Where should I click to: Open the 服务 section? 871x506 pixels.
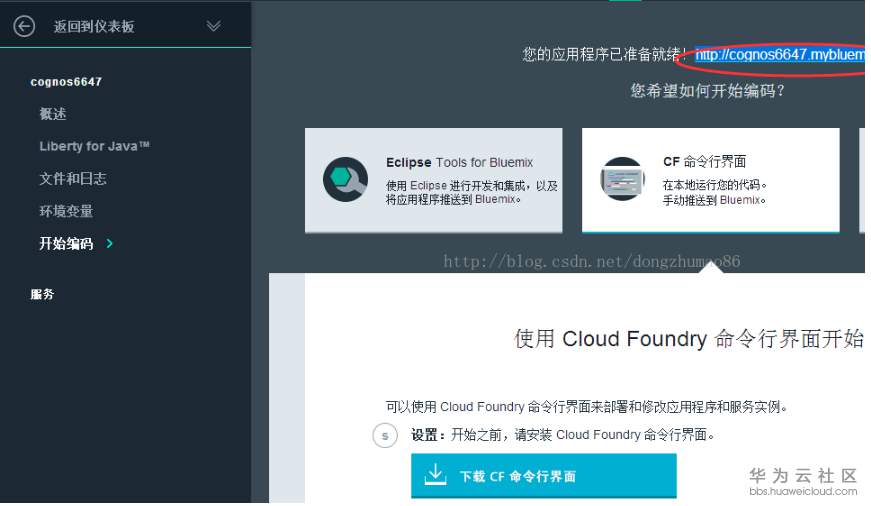click(x=42, y=294)
